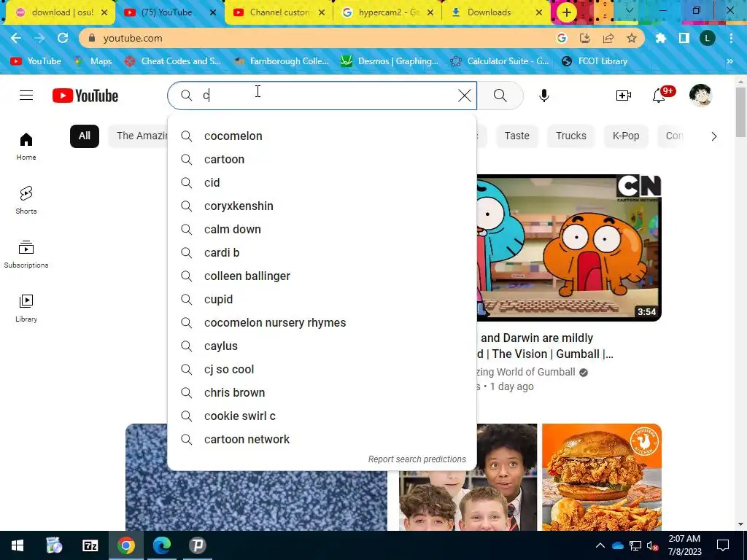This screenshot has width=747, height=560.
Task: Switch to the Channel customization tab
Action: pos(279,12)
